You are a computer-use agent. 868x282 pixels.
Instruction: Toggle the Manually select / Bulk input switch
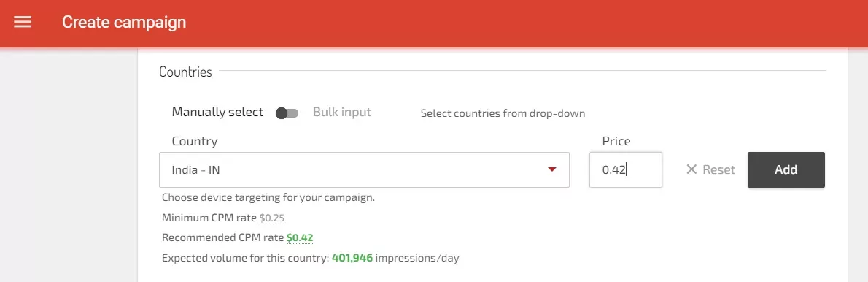point(287,113)
